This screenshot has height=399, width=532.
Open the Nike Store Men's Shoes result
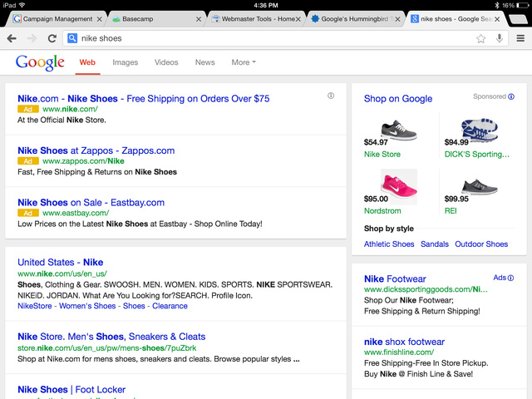[x=111, y=337]
